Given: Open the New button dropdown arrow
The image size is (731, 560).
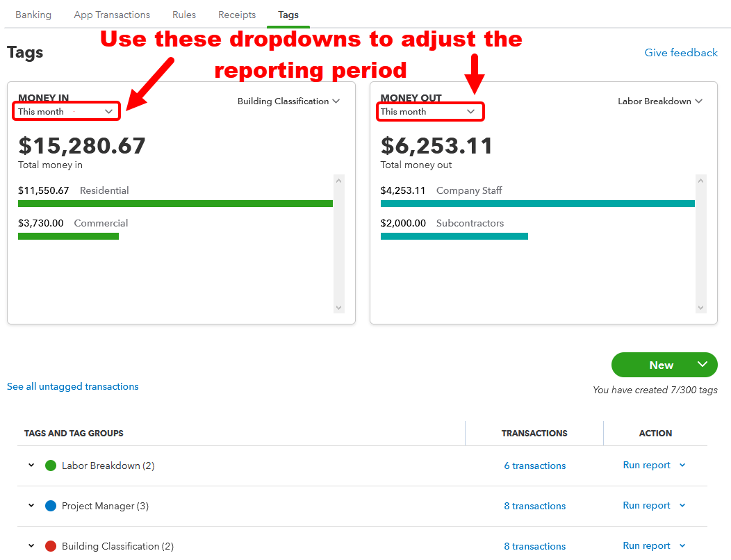Looking at the screenshot, I should pyautogui.click(x=703, y=364).
